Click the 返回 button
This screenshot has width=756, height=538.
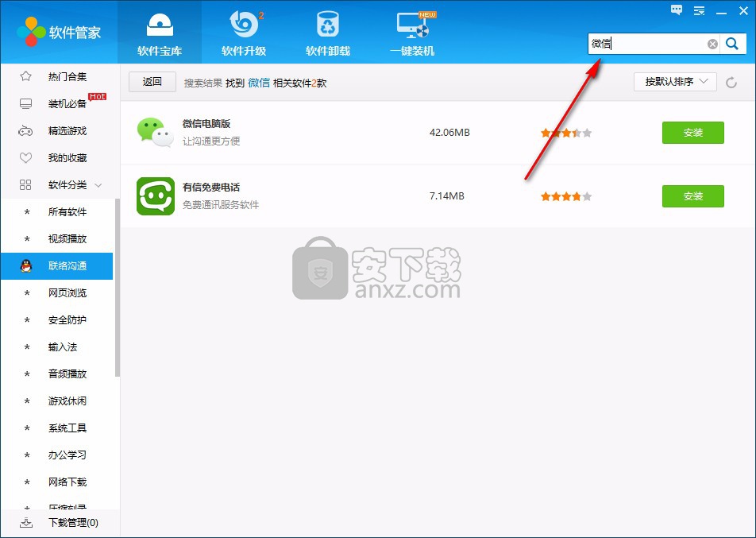point(152,82)
